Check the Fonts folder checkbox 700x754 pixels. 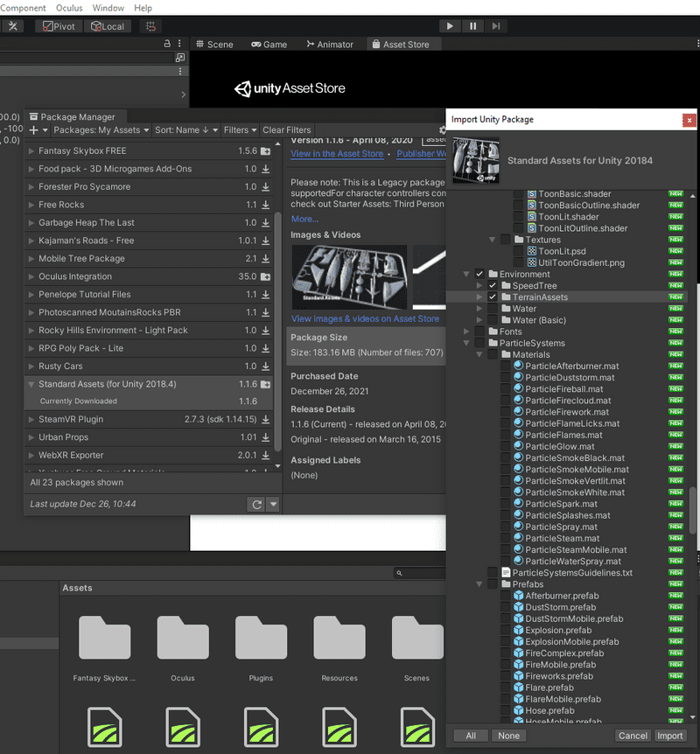coord(479,332)
